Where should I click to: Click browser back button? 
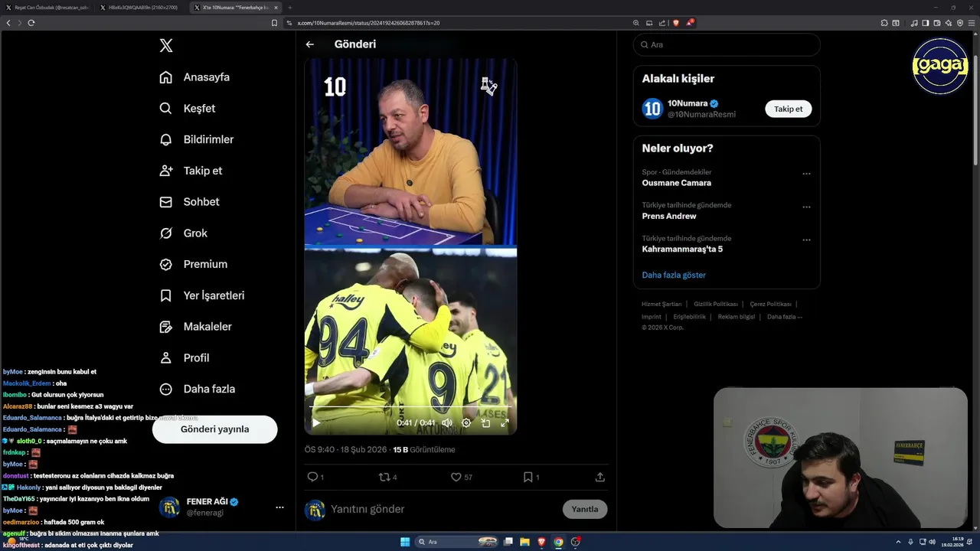(x=8, y=23)
